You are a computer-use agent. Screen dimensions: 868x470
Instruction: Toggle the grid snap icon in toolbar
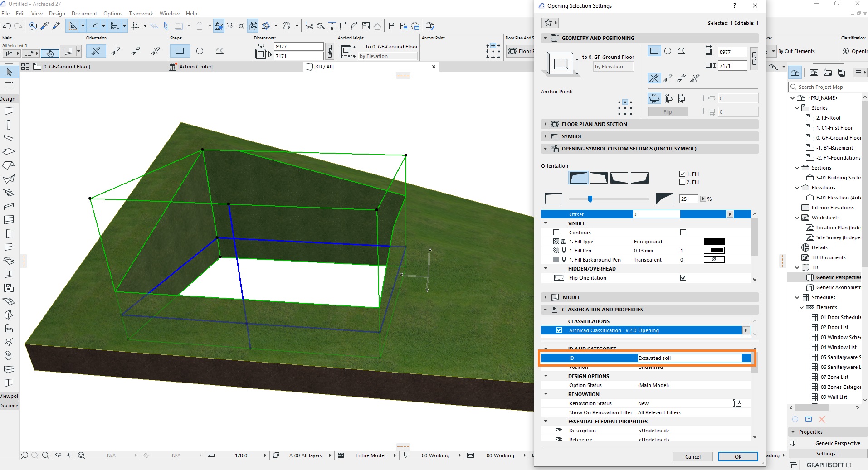tap(135, 26)
